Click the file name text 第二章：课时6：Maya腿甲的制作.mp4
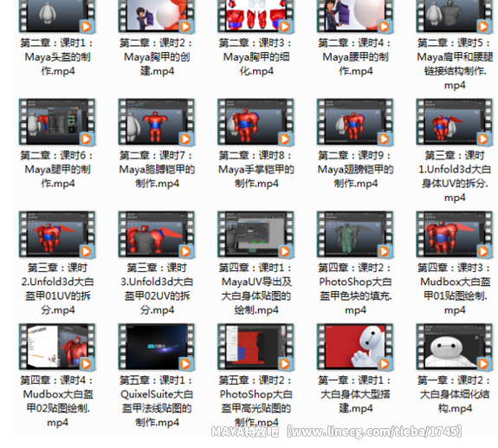Viewport: 498px width, 448px height. tap(57, 169)
